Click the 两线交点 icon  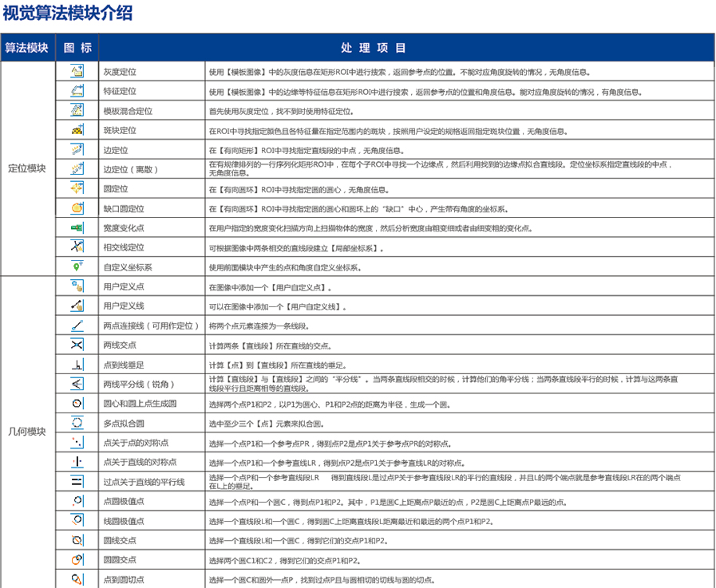77,345
